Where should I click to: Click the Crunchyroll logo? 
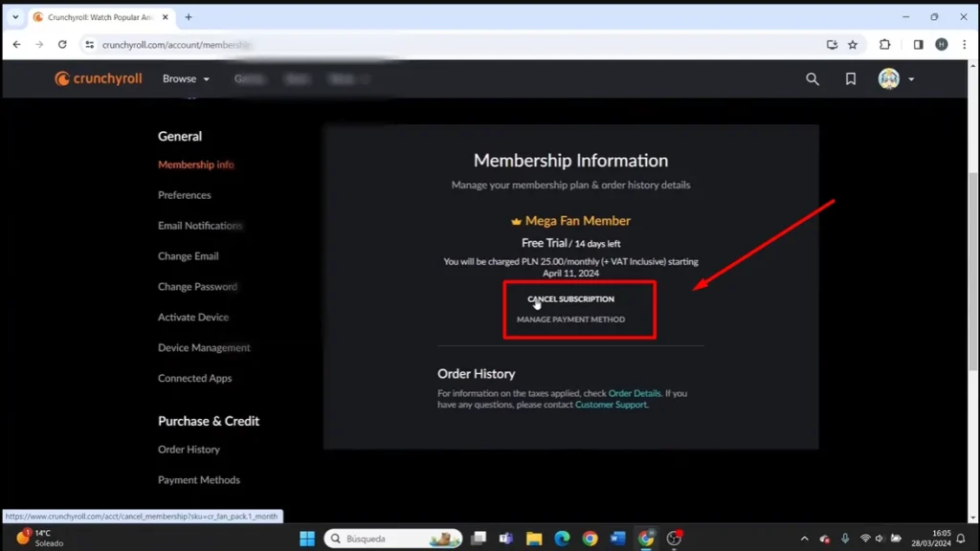(99, 78)
